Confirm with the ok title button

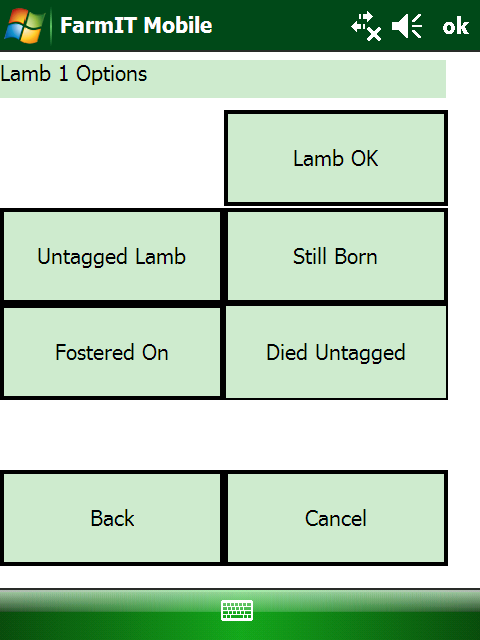pos(455,26)
